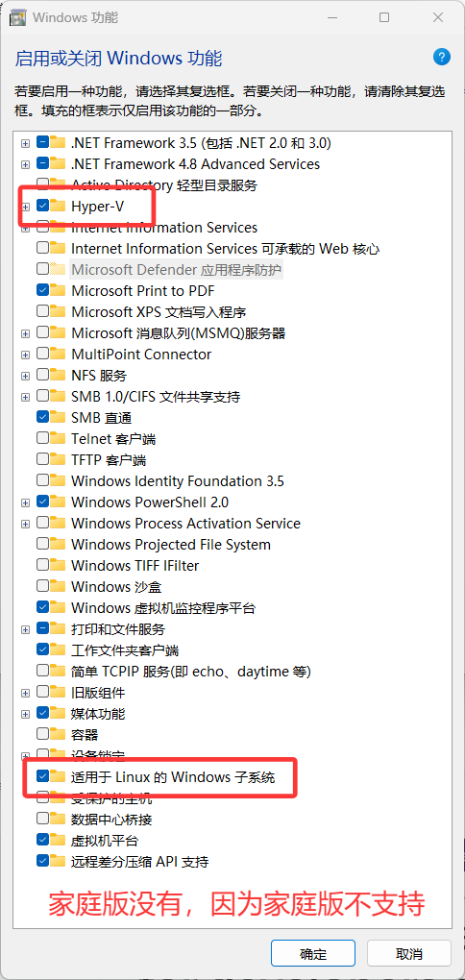This screenshot has width=465, height=980.
Task: Expand the Hyper-V tree node
Action: [x=25, y=207]
